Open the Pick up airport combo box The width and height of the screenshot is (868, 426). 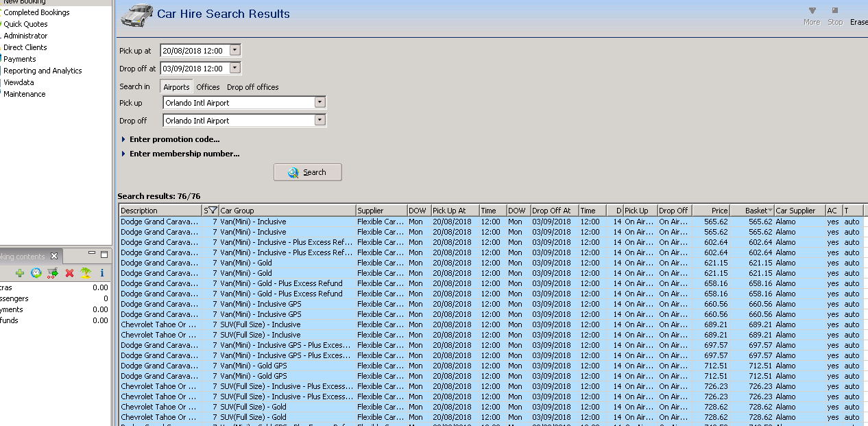click(320, 102)
